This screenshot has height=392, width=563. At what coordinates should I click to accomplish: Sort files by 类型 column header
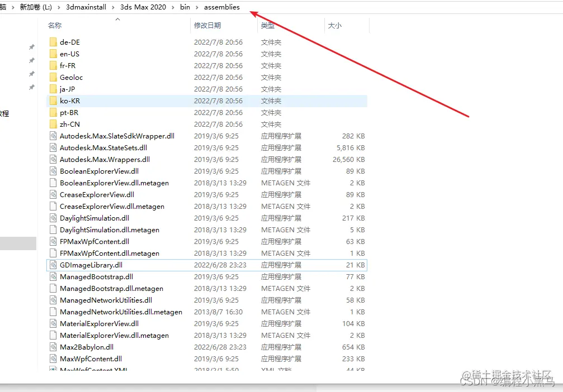[267, 26]
